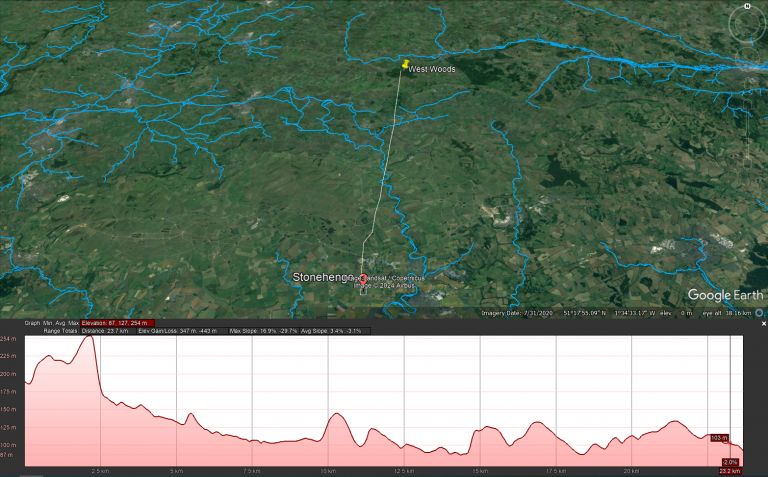This screenshot has height=477, width=768.
Task: Click the N north-up compass button
Action: click(x=746, y=7)
